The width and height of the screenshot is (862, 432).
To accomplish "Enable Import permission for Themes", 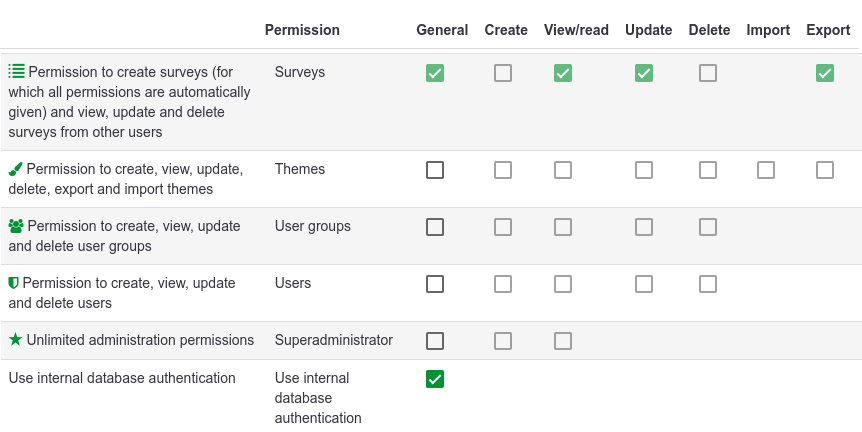I will tap(766, 170).
